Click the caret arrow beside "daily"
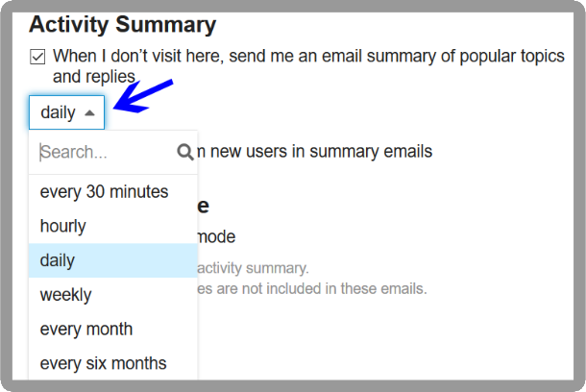586x392 pixels. tap(89, 112)
